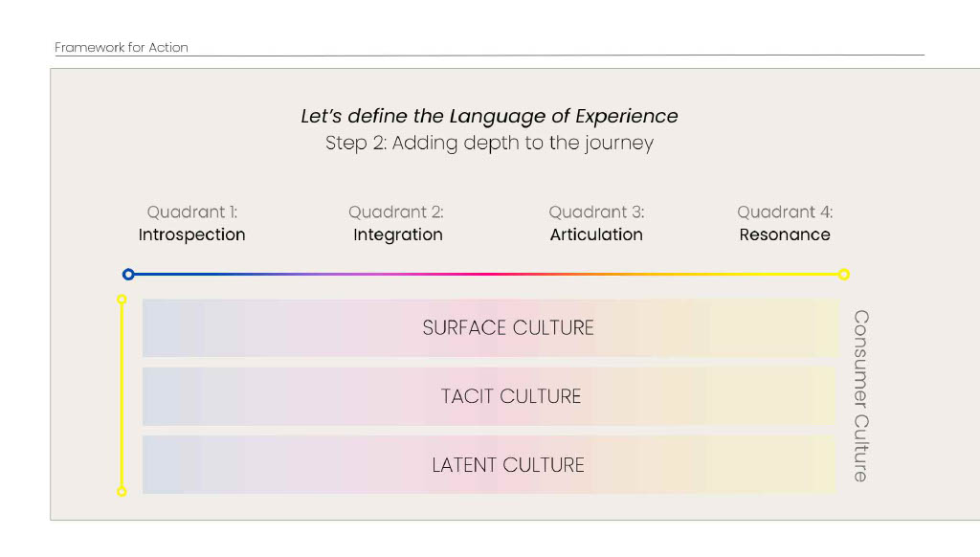
Task: Select the Introspection heading
Action: point(192,234)
